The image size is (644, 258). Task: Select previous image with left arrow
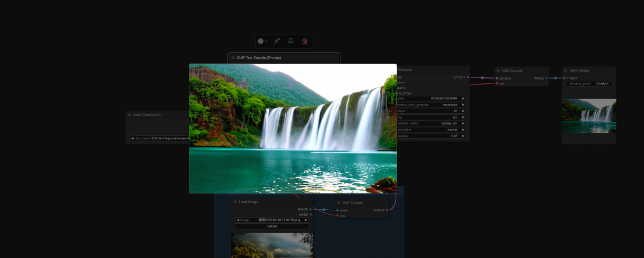click(238, 220)
